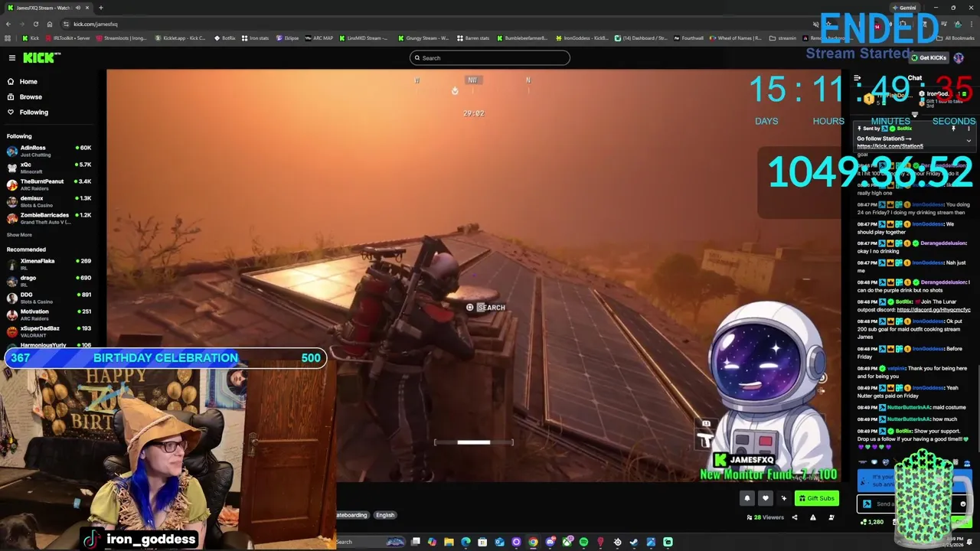
Task: Open AdinRoss channel in Following list
Action: point(49,151)
